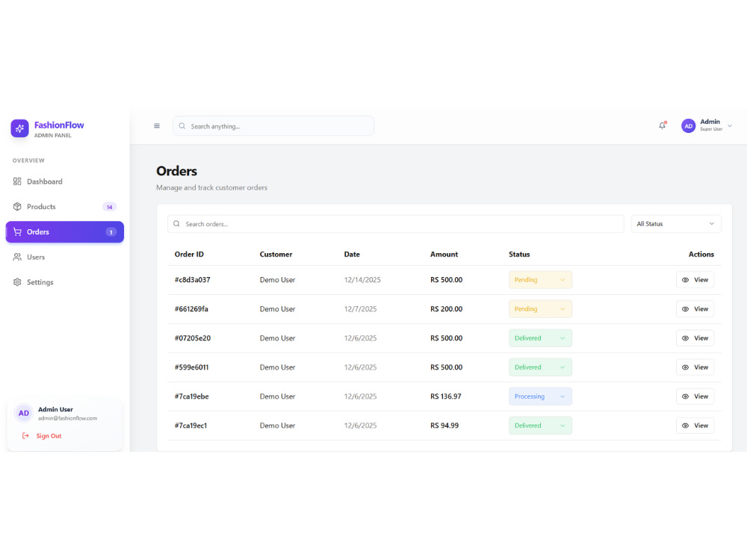
Task: Click the date 12/14/2025
Action: [362, 280]
